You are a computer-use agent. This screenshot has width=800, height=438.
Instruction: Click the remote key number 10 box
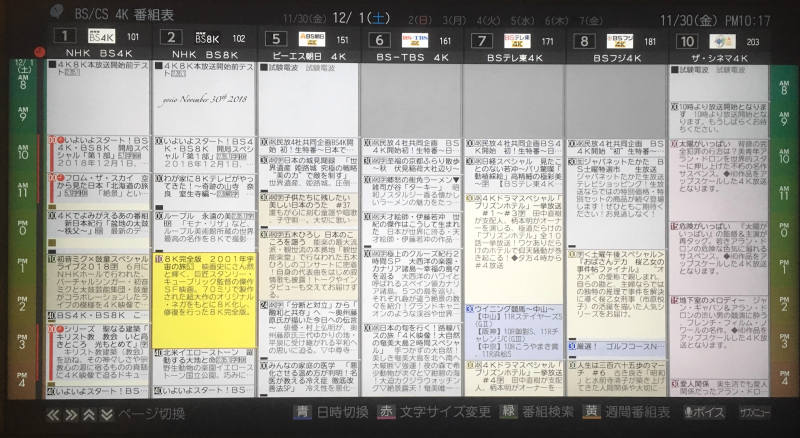click(x=686, y=41)
